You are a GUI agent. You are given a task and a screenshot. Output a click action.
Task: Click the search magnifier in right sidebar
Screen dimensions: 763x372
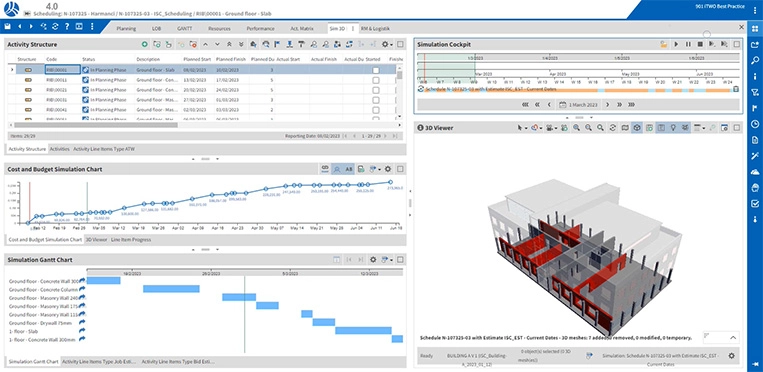coord(755,60)
